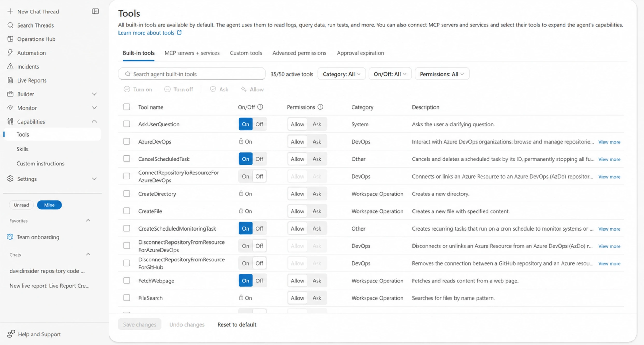Check the AskUserQuestion row checkbox
The width and height of the screenshot is (644, 345).
127,124
